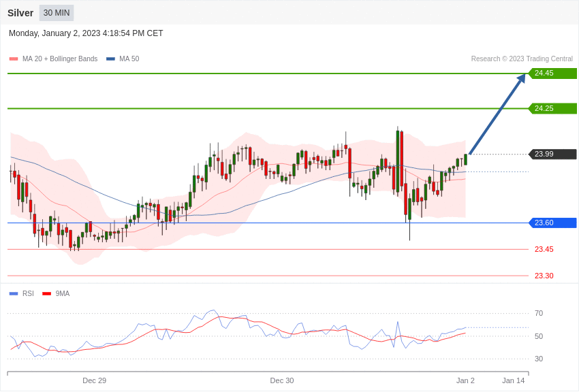Toggle the 9MA legend label
Image resolution: width=579 pixels, height=392 pixels.
coord(63,293)
